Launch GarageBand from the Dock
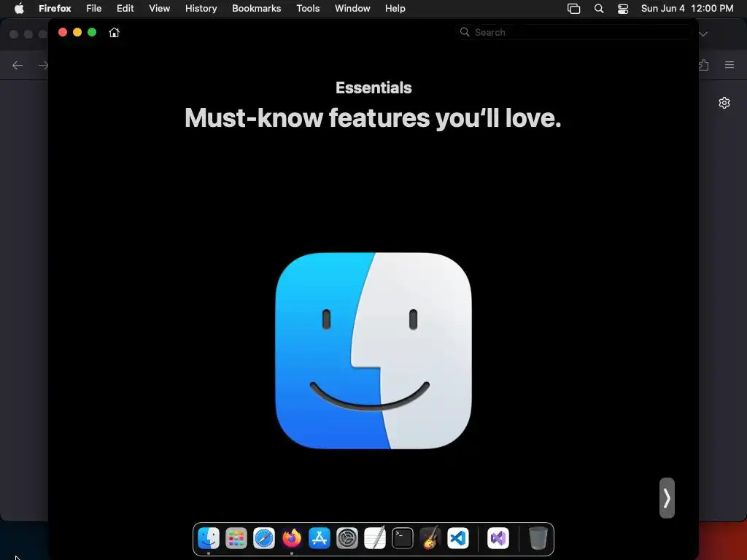The image size is (747, 560). click(430, 539)
